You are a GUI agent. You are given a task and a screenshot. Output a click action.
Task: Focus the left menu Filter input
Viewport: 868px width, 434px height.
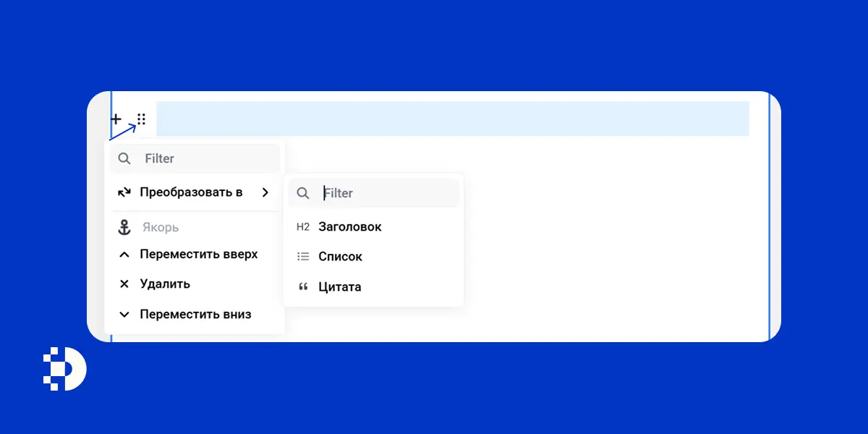[195, 158]
